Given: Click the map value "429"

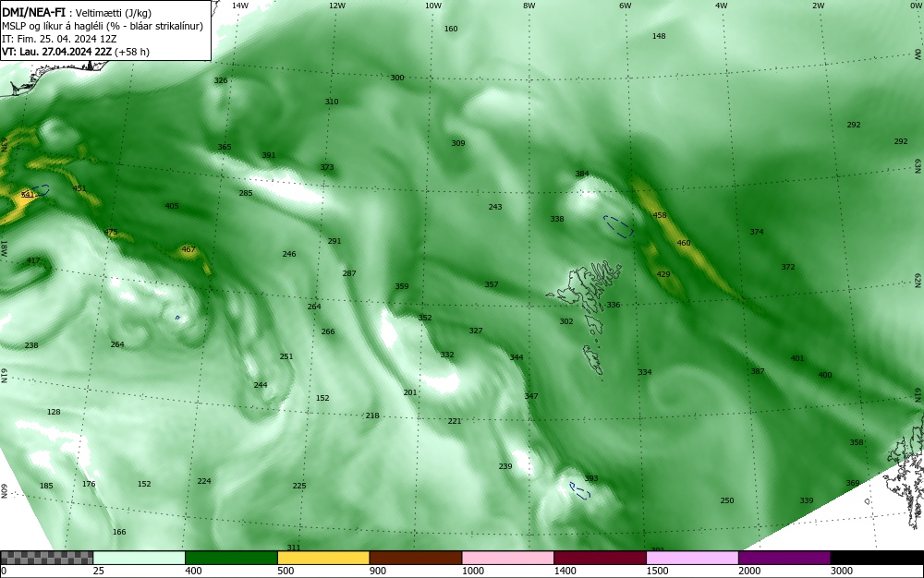Looking at the screenshot, I should point(663,274).
